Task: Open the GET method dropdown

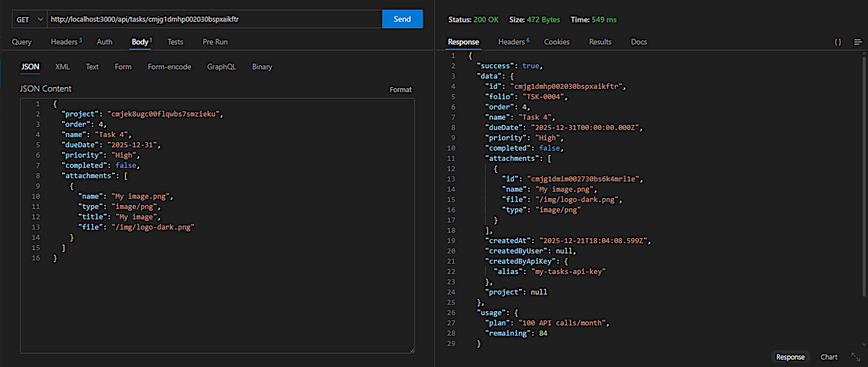Action: coord(30,19)
